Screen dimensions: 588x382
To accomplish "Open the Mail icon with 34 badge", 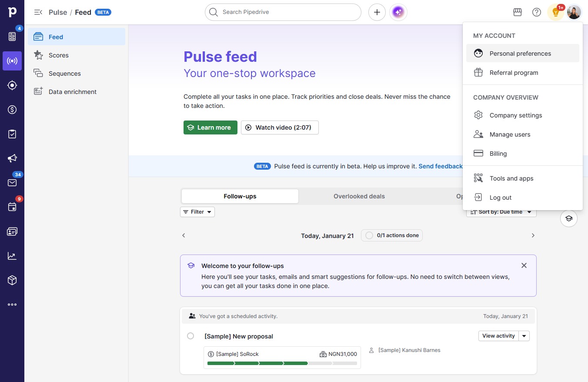I will pos(12,183).
